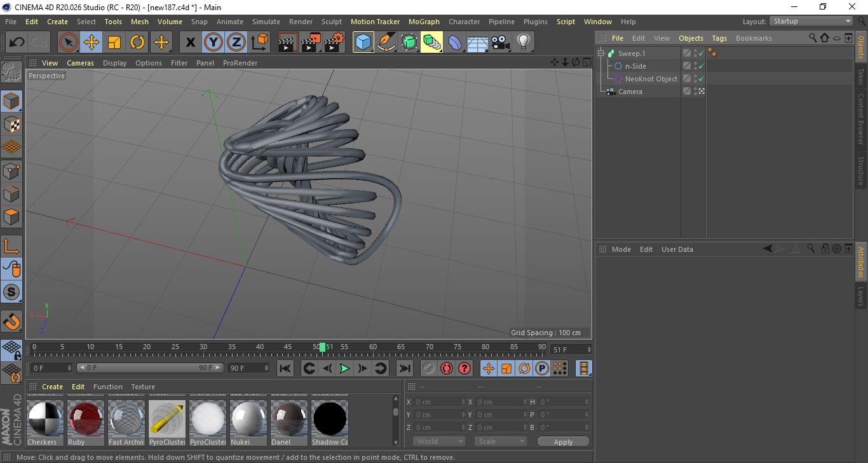Add a Light object
This screenshot has height=463, width=868.
coord(524,43)
